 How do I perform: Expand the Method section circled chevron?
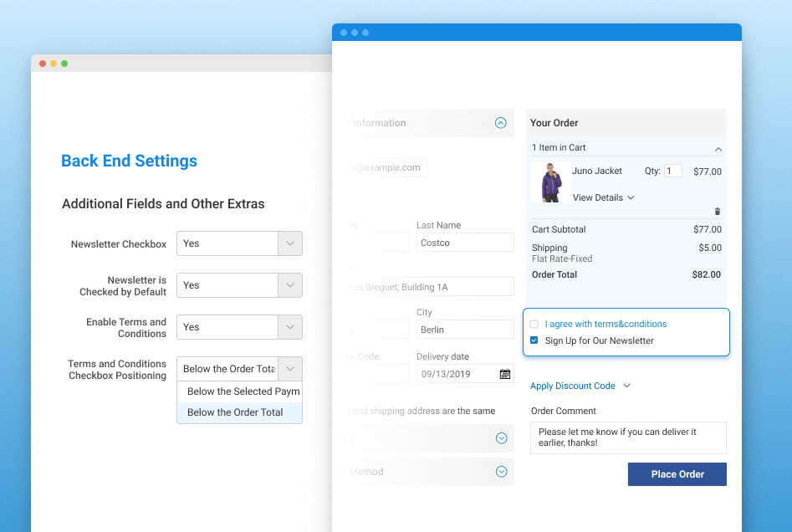coord(501,472)
